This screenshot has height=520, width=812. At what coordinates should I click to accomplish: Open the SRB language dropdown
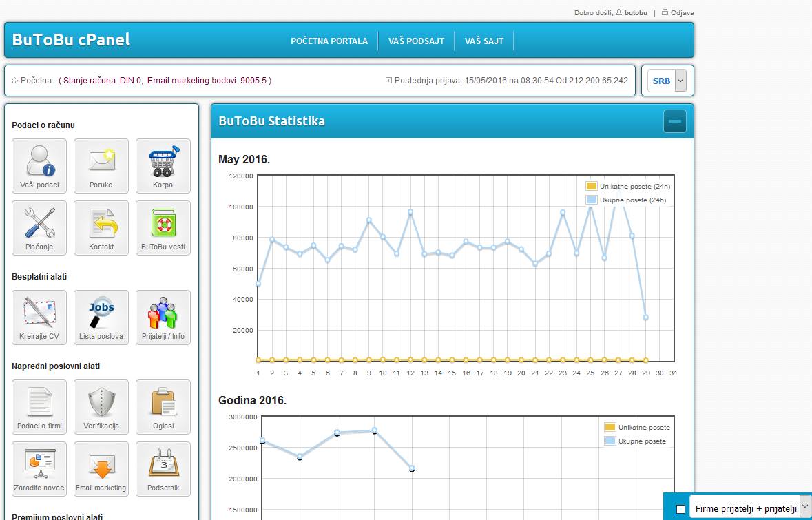[665, 81]
